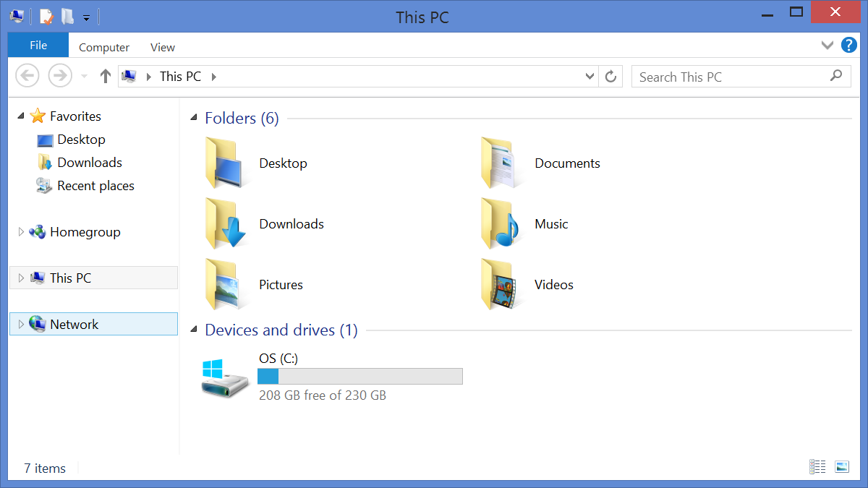The height and width of the screenshot is (488, 868).
Task: Open the View ribbon tab
Action: [x=163, y=47]
